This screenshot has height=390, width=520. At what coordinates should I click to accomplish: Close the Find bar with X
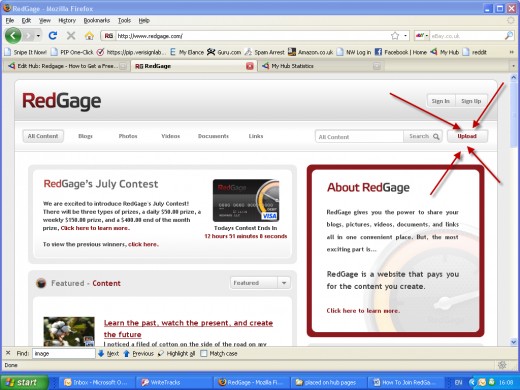pos(8,353)
